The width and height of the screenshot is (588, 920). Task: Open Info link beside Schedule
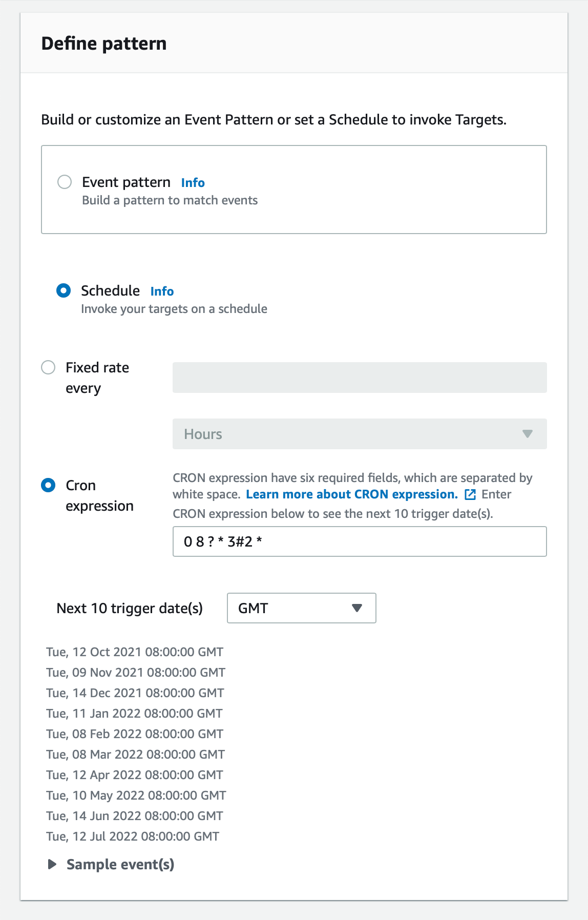point(162,291)
